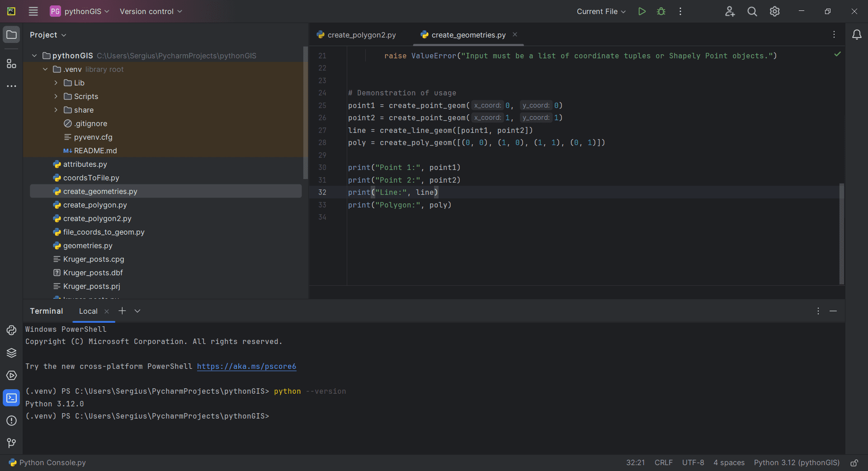The width and height of the screenshot is (868, 471).
Task: Click the Python 3.12 interpreter selector
Action: (x=796, y=463)
